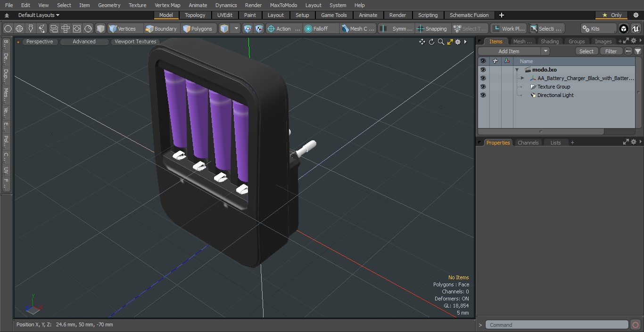The height and width of the screenshot is (332, 644).
Task: Open the Vertex Map menu
Action: [167, 5]
